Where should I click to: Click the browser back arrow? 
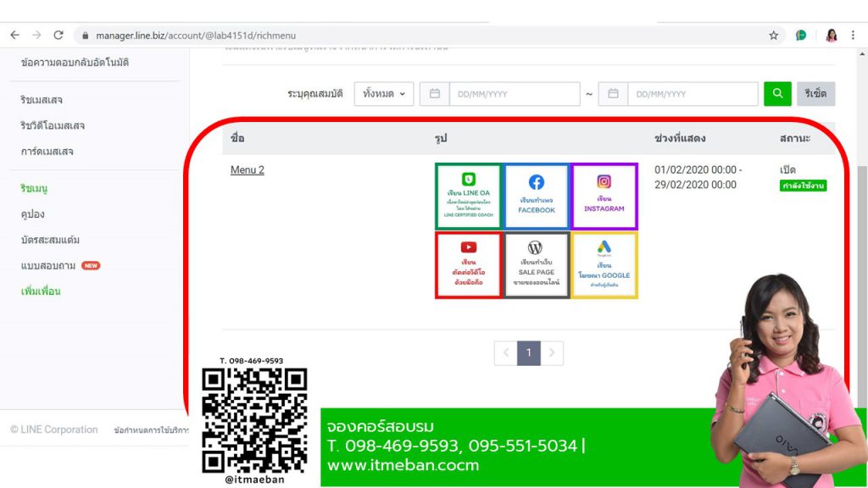tap(14, 36)
